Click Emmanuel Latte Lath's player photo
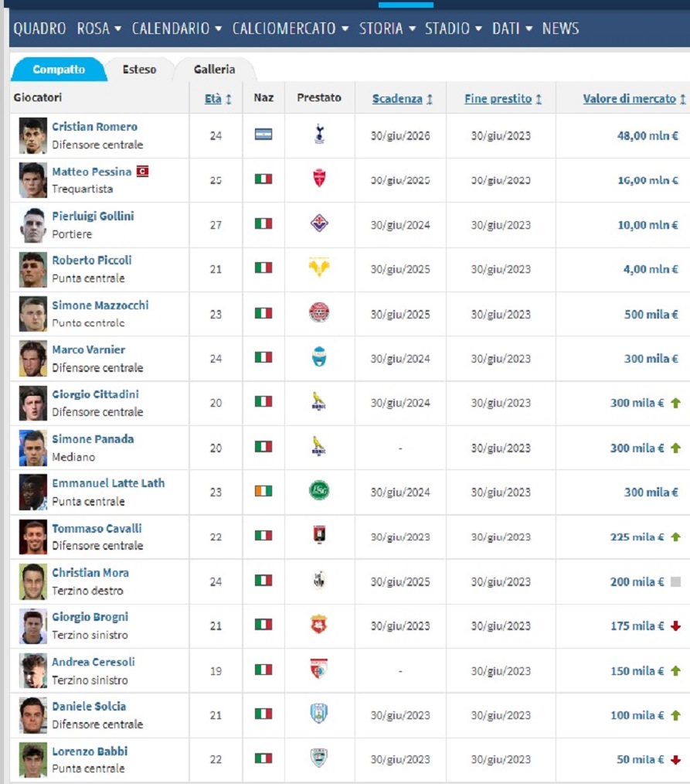690x784 pixels. point(33,492)
